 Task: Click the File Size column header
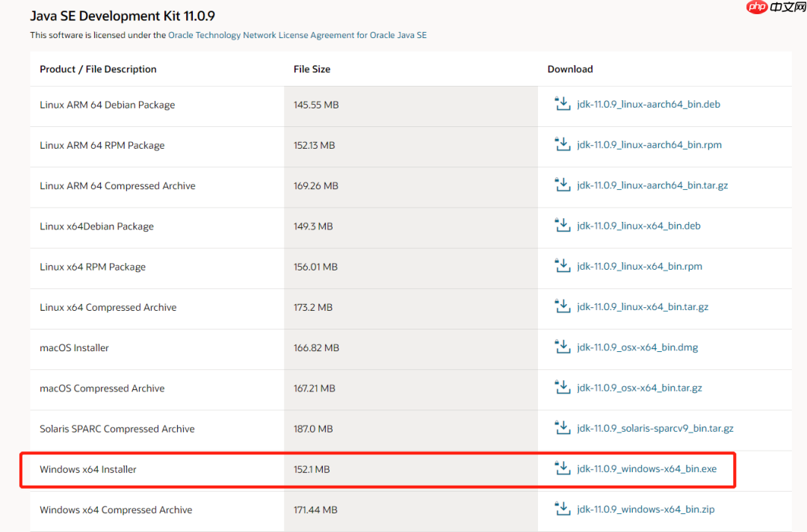312,69
